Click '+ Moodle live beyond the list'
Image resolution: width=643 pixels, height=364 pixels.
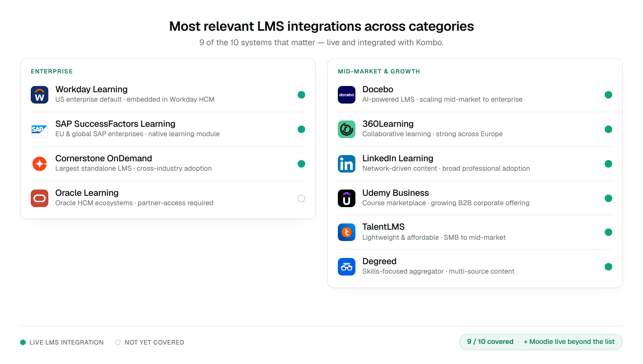point(569,342)
